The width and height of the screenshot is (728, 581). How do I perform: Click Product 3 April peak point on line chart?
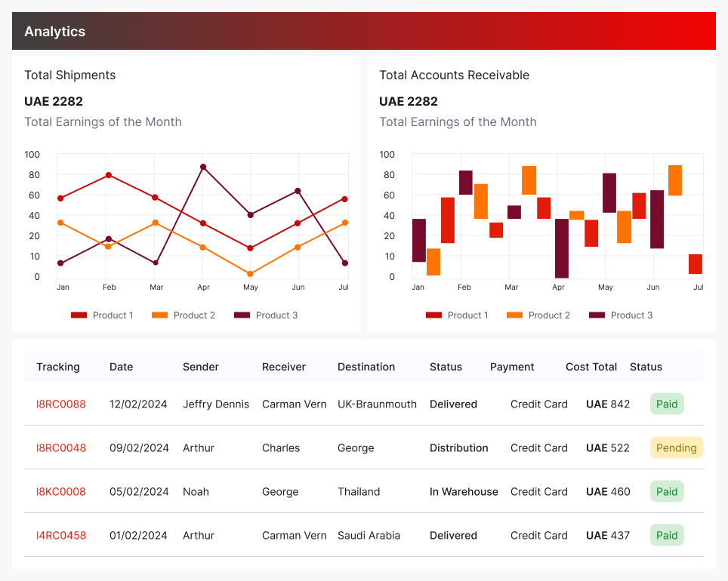(x=202, y=167)
